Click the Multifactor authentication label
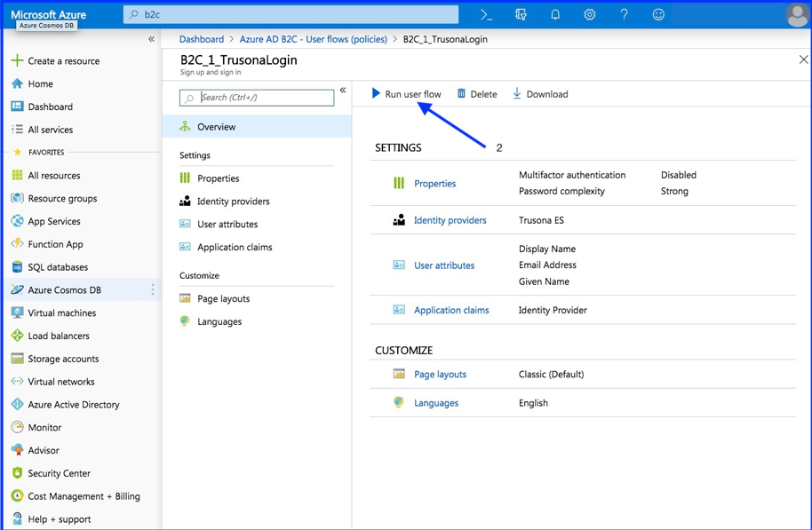 (x=572, y=175)
